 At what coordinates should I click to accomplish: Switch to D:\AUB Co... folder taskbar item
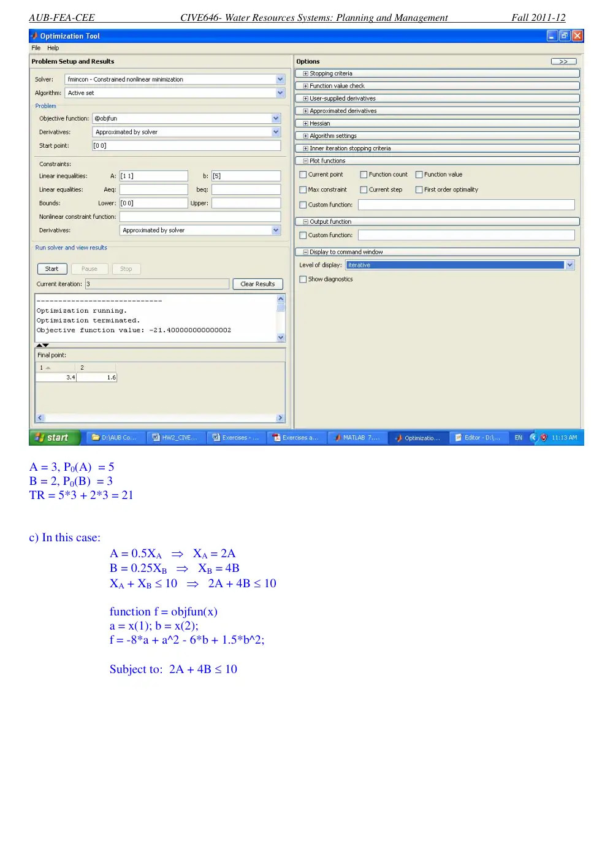pyautogui.click(x=116, y=438)
